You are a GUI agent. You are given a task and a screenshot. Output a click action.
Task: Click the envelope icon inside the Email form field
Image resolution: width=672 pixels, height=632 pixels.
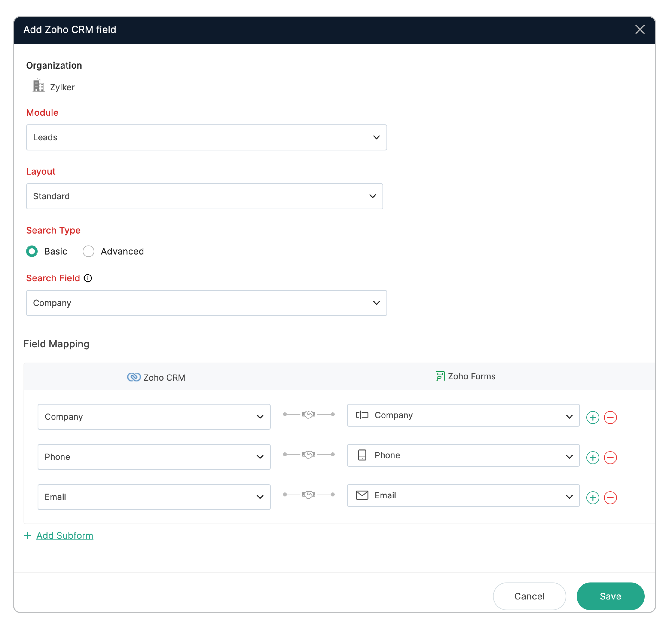pyautogui.click(x=362, y=495)
